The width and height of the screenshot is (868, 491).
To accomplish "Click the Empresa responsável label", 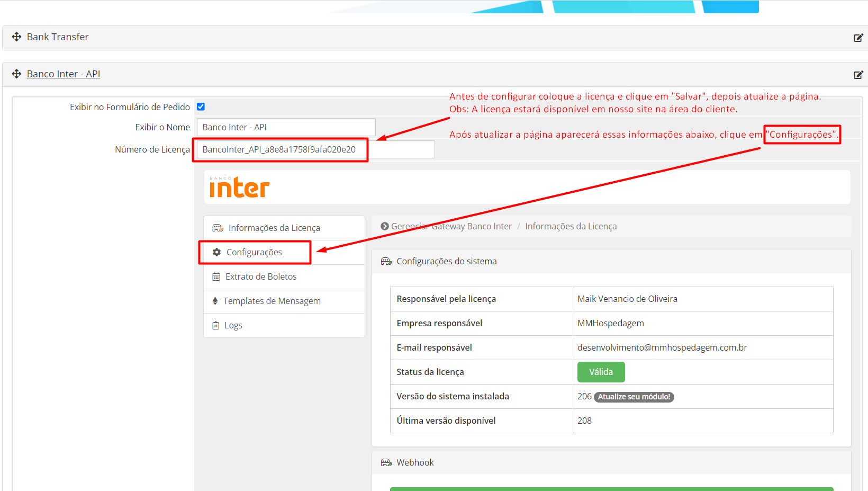I will click(x=439, y=323).
